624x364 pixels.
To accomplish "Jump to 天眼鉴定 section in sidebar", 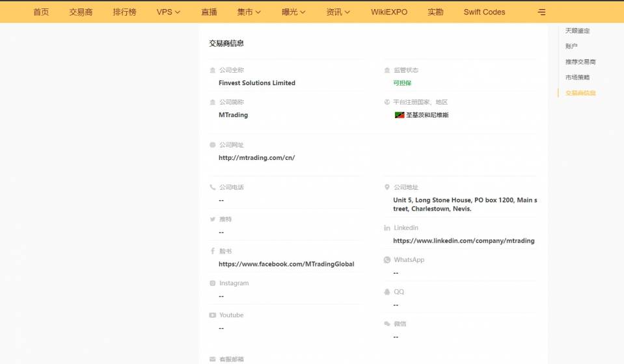I will (x=577, y=31).
